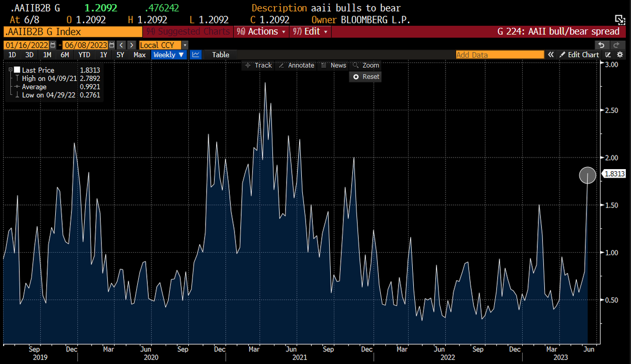This screenshot has height=364, width=631.
Task: Click the Edit Chart button
Action: click(584, 55)
